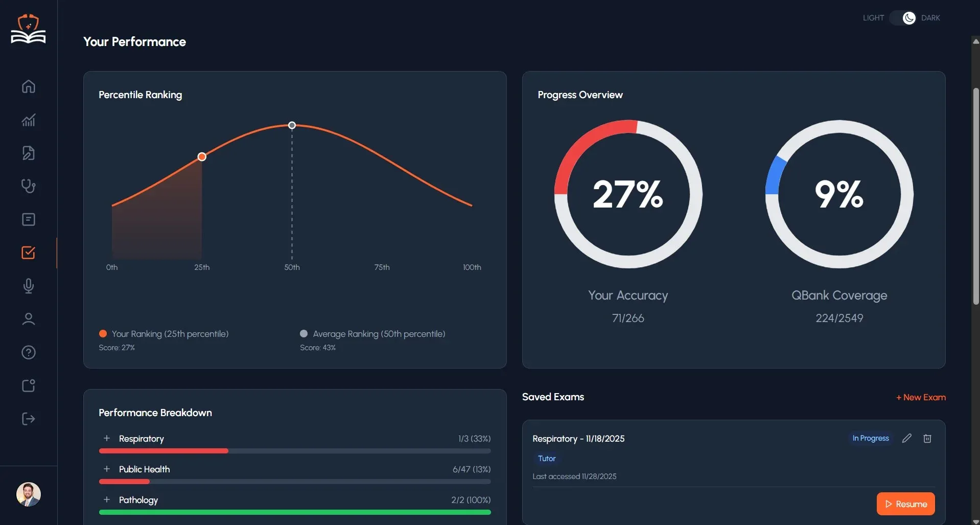Expand the Public Health breakdown row
This screenshot has width=980, height=525.
coord(107,469)
